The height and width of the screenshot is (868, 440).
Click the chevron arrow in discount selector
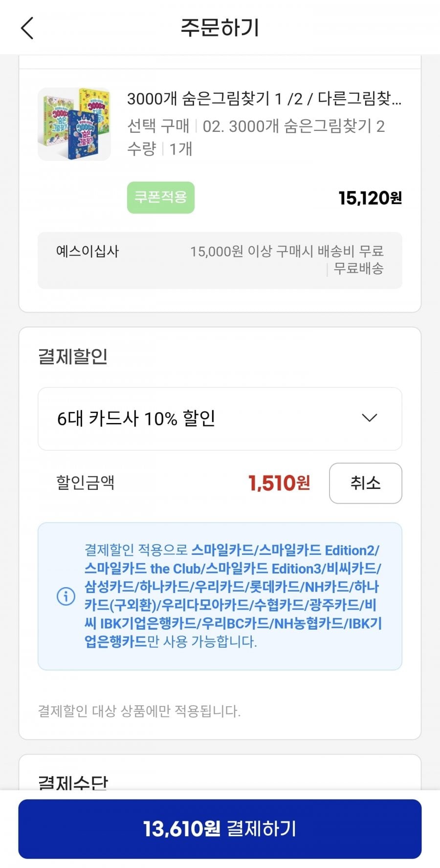point(369,418)
